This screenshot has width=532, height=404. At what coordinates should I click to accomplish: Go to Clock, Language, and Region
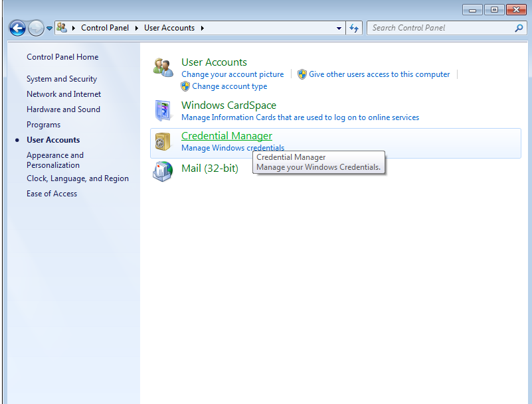tap(78, 178)
